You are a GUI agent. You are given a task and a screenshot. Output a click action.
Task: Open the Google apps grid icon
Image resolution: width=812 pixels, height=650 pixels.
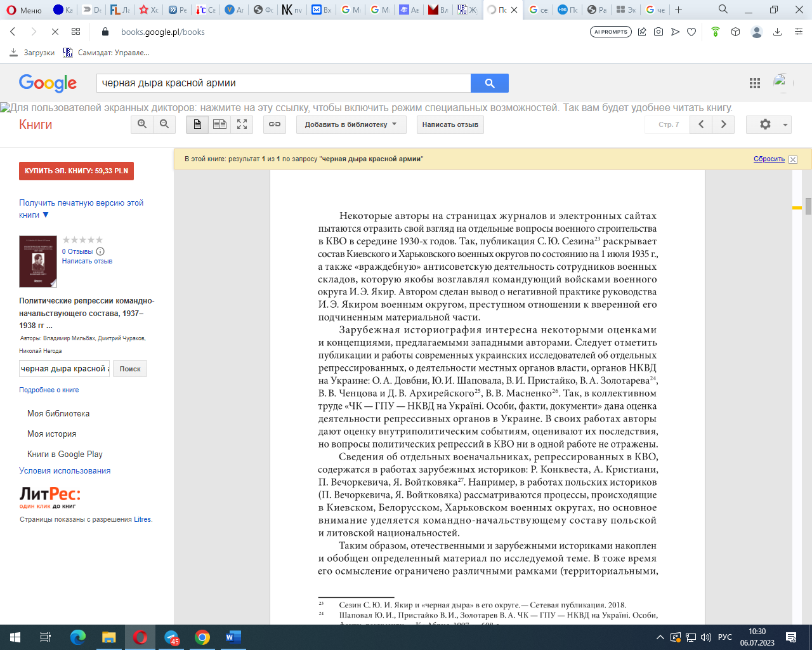[754, 83]
